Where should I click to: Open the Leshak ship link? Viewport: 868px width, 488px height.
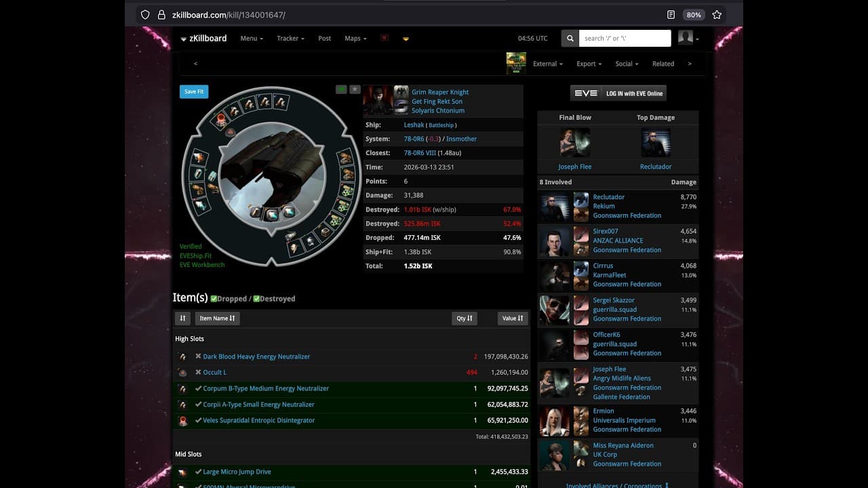pos(414,125)
